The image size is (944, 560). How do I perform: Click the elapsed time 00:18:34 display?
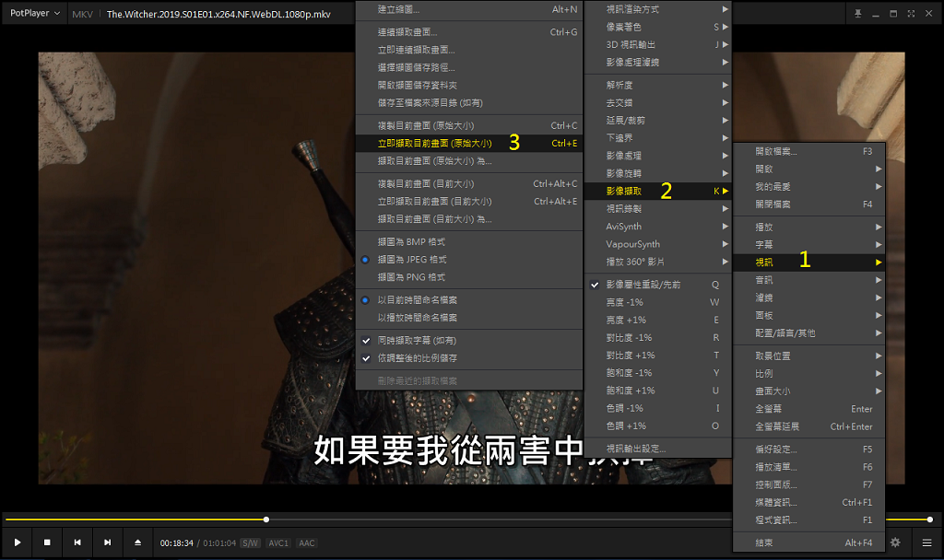pyautogui.click(x=176, y=543)
